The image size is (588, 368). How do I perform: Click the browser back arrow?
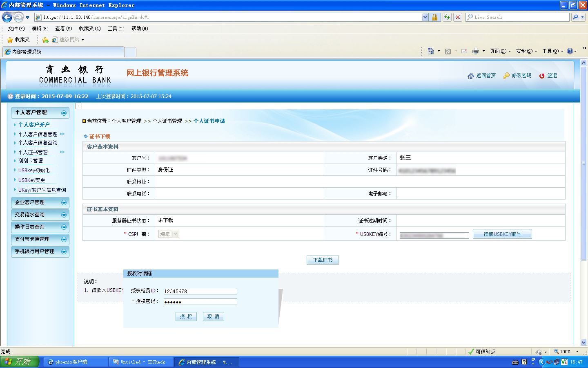click(x=7, y=17)
